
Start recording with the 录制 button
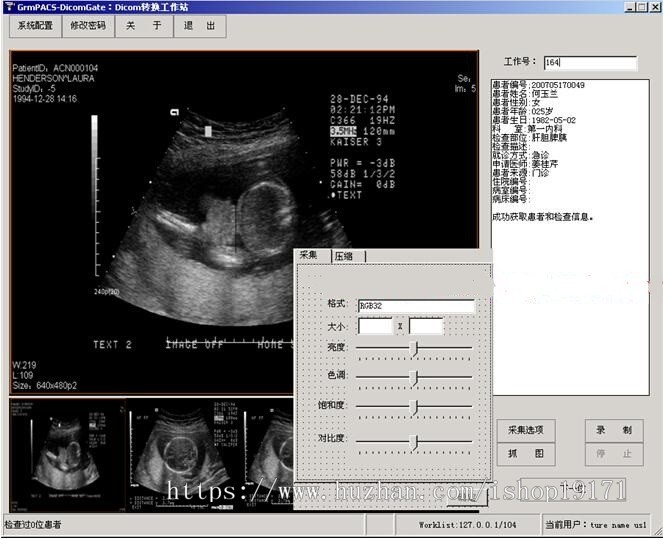tap(614, 431)
